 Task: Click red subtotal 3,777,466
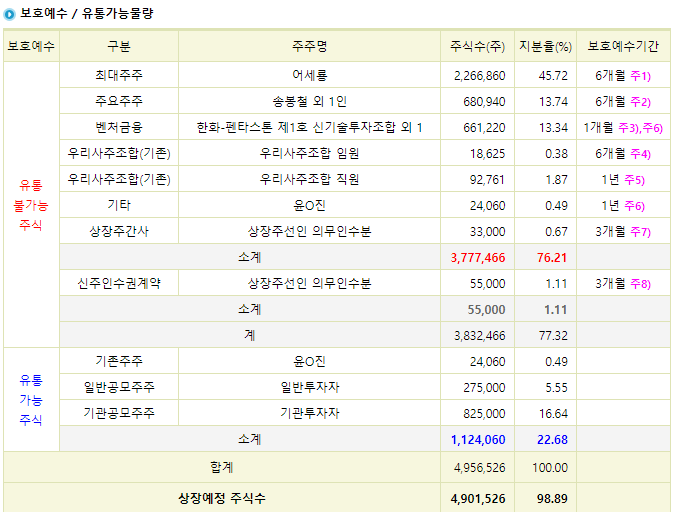(x=478, y=258)
